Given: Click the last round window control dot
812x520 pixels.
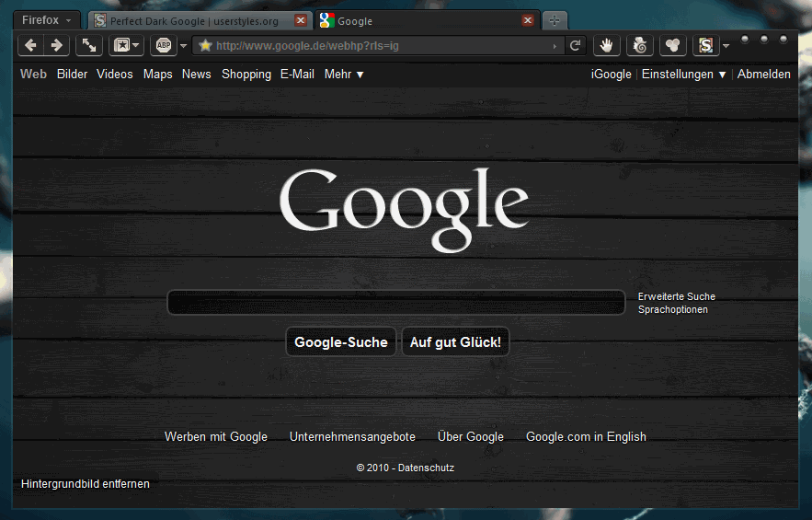Looking at the screenshot, I should point(783,39).
